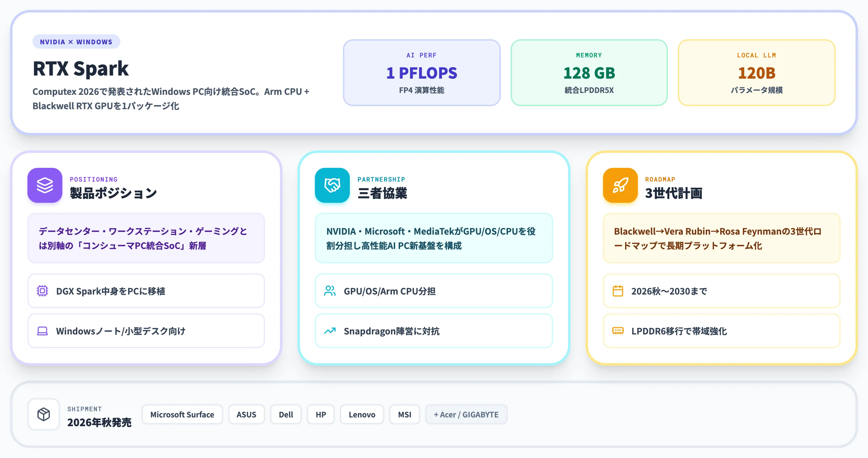This screenshot has height=458, width=868.
Task: Click the teal handshake Partnership icon
Action: coord(332,185)
